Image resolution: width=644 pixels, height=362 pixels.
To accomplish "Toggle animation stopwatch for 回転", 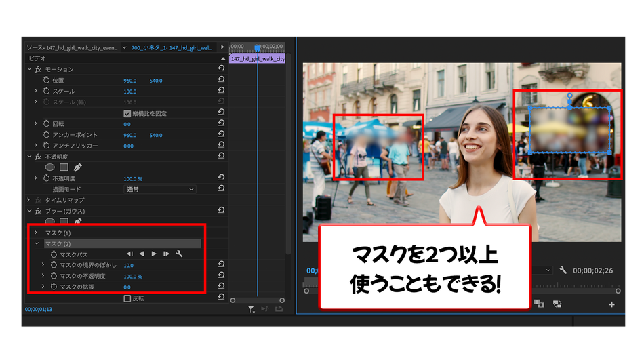I will [46, 123].
